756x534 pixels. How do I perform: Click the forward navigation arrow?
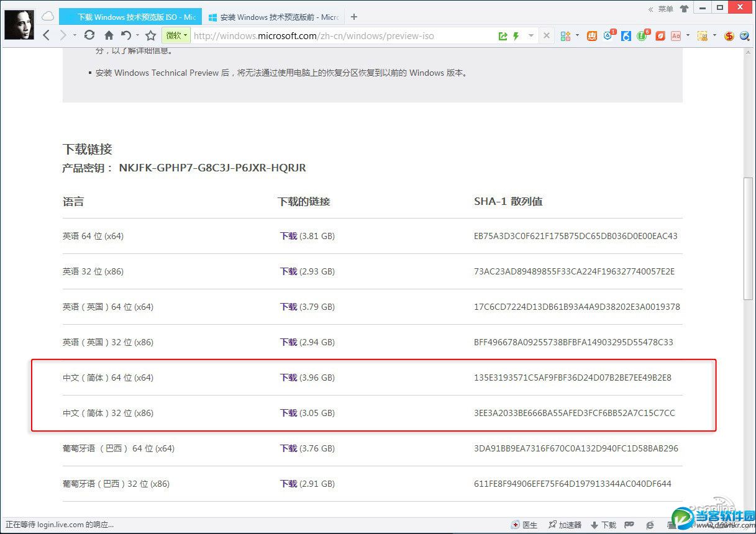(x=63, y=35)
